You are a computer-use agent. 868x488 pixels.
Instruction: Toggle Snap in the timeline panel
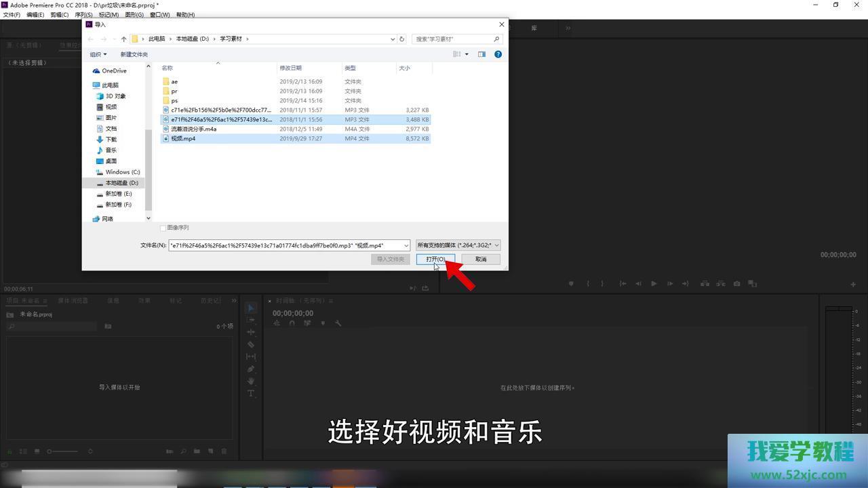[x=292, y=323]
